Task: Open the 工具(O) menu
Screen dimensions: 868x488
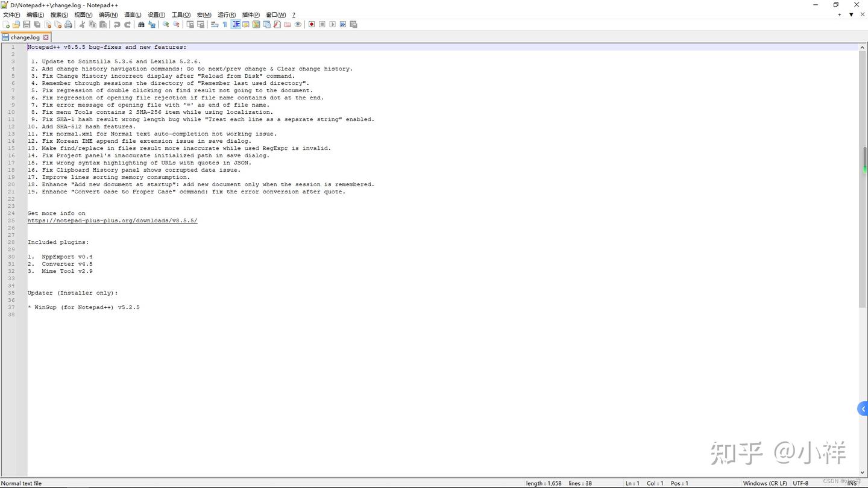Action: click(x=181, y=15)
